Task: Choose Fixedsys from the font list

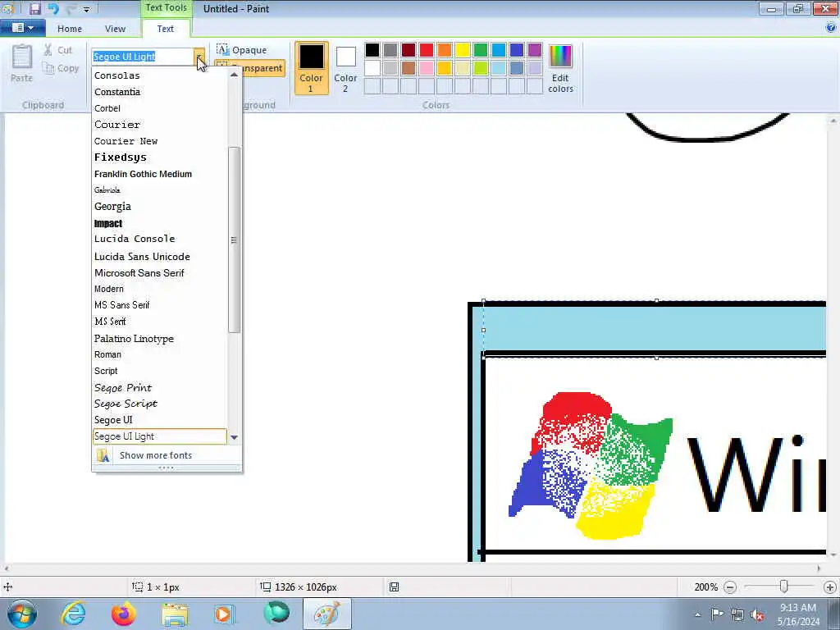Action: (160, 157)
